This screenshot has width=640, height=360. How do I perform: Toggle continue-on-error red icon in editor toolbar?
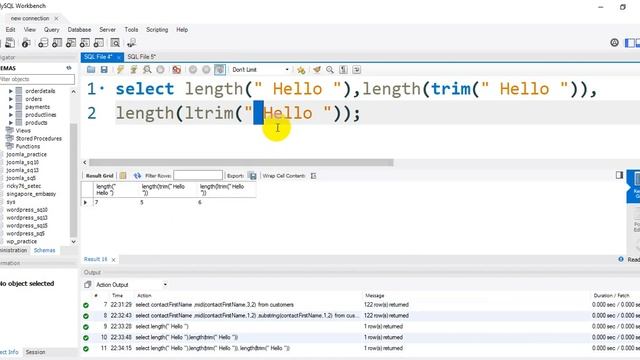point(176,70)
